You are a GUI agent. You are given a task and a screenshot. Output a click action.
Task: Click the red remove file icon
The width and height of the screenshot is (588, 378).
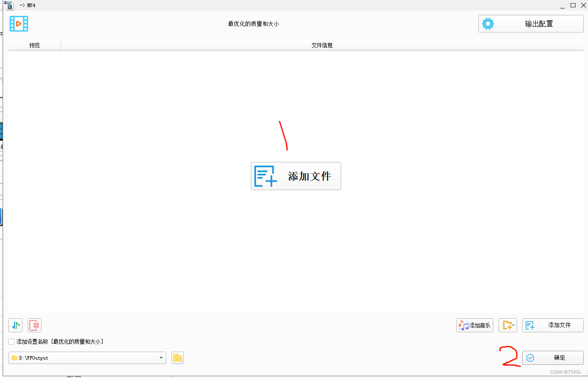(x=35, y=325)
